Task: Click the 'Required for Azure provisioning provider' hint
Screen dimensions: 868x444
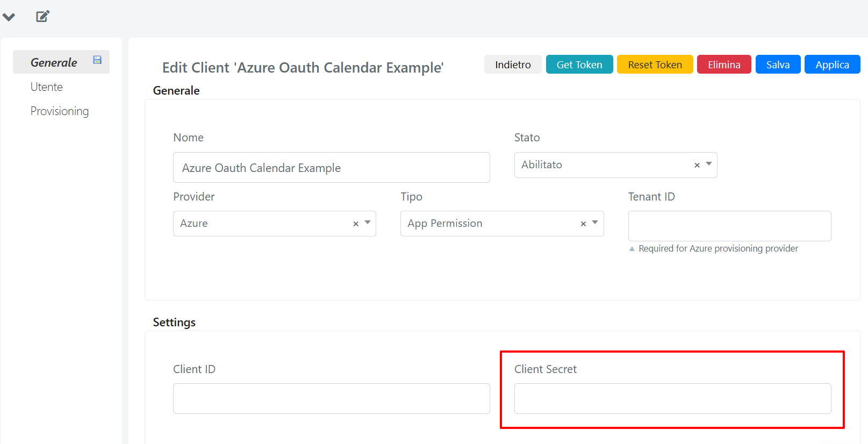Action: tap(718, 248)
